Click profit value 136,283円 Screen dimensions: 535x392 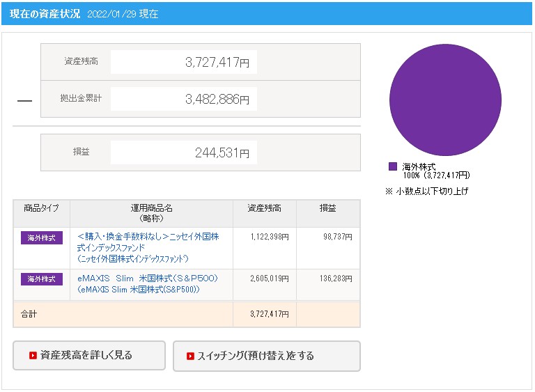click(x=336, y=279)
